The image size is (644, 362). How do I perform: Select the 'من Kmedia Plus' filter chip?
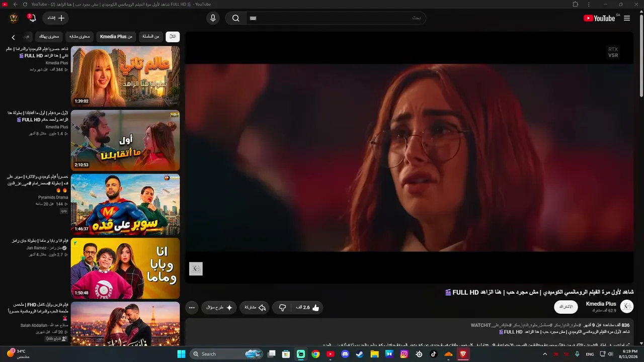click(116, 37)
